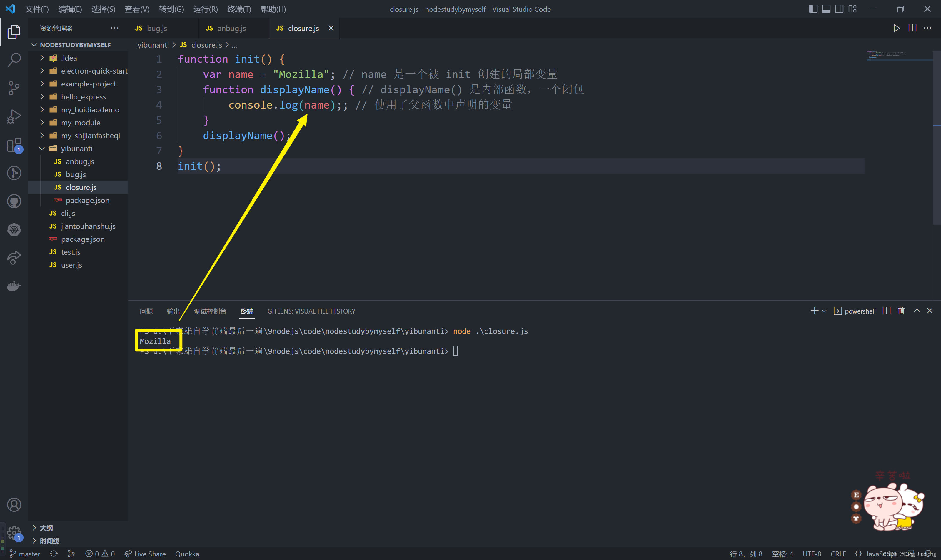Open jiantouhanshu.js in the explorer
This screenshot has height=560, width=941.
[88, 226]
